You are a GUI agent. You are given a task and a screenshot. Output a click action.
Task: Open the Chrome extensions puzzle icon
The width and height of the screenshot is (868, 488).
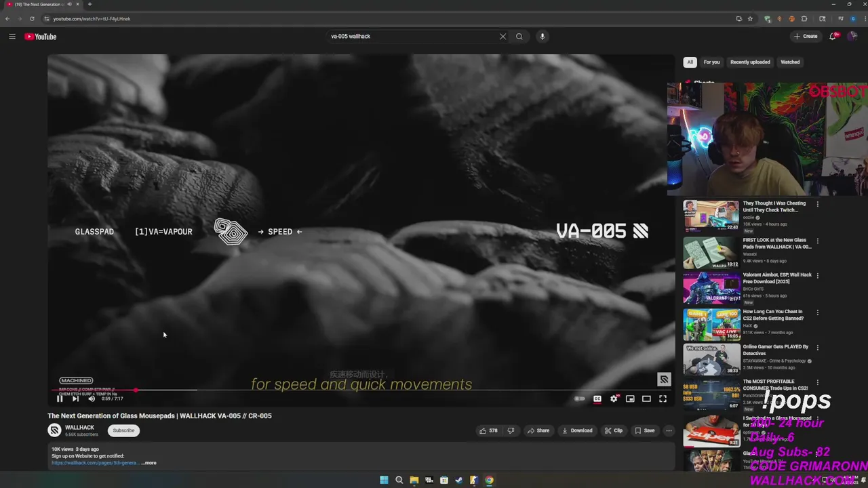[804, 19]
